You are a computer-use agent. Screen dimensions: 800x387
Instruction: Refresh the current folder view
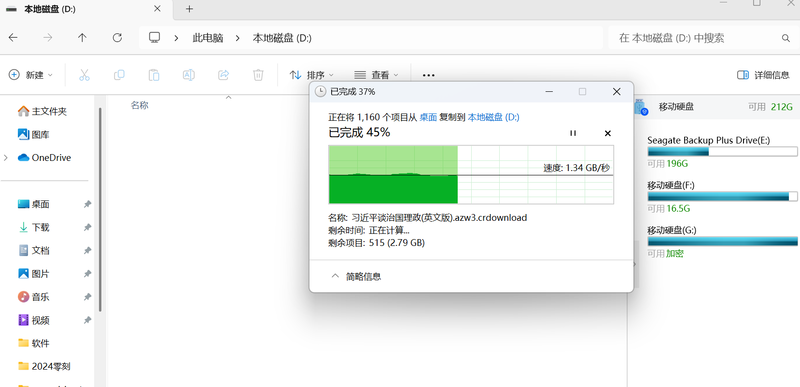pos(117,38)
